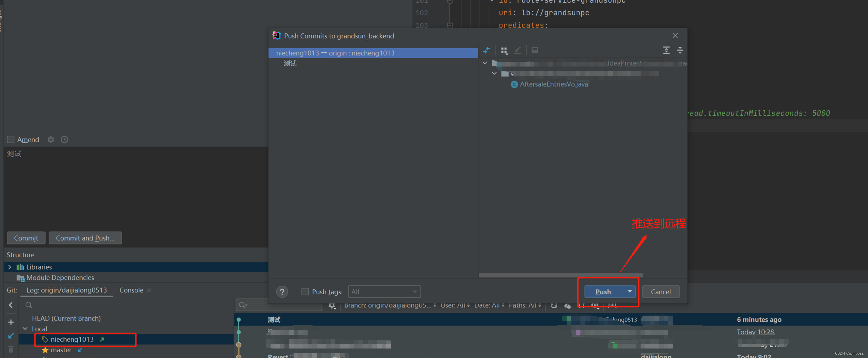
Task: Click the help question mark button
Action: point(282,292)
